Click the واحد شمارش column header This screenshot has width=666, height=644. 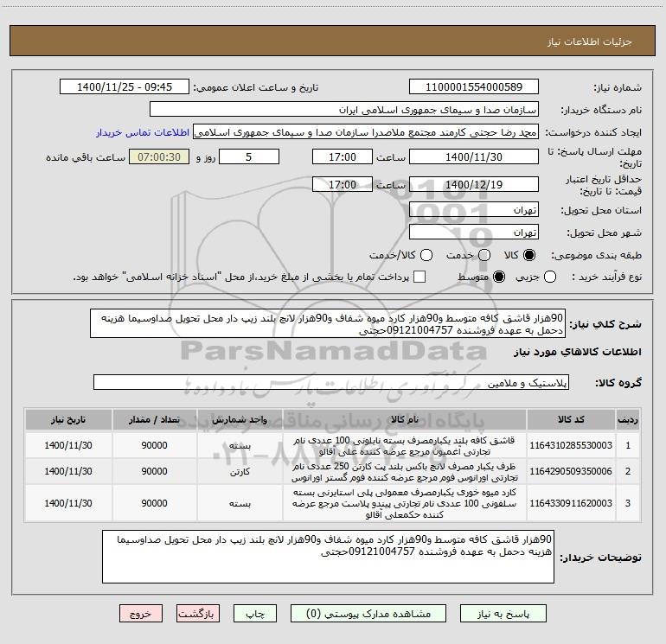(240, 419)
